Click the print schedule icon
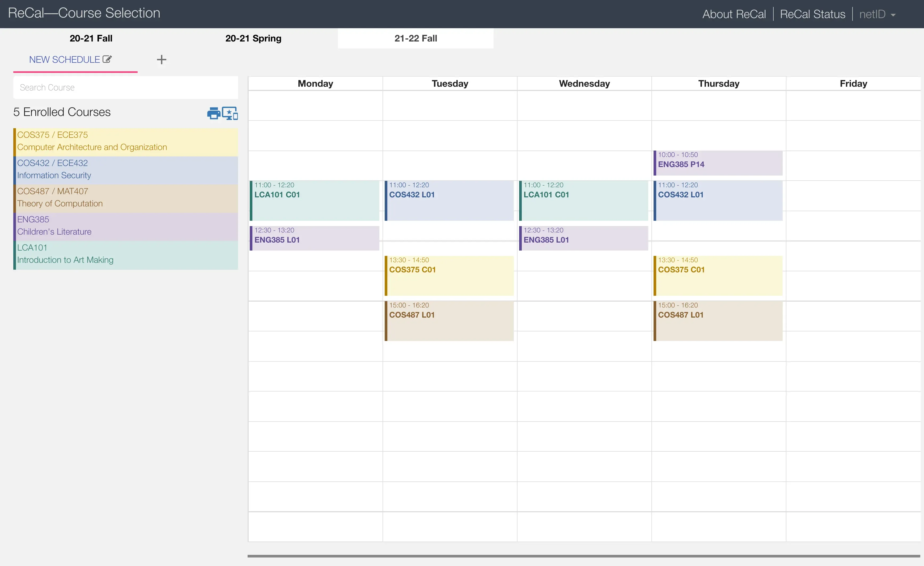 click(x=213, y=113)
